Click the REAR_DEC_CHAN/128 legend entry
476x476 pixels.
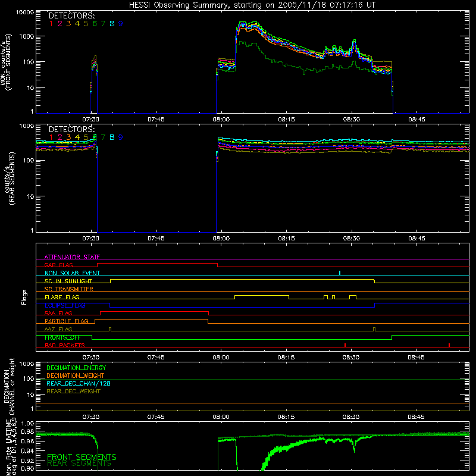coord(79,383)
